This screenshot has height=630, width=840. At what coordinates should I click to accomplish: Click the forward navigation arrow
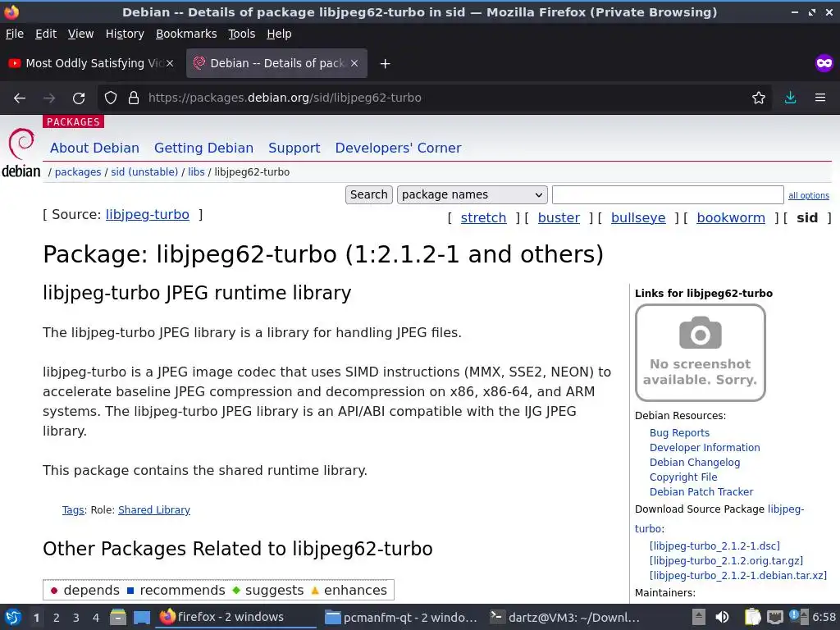tap(49, 98)
